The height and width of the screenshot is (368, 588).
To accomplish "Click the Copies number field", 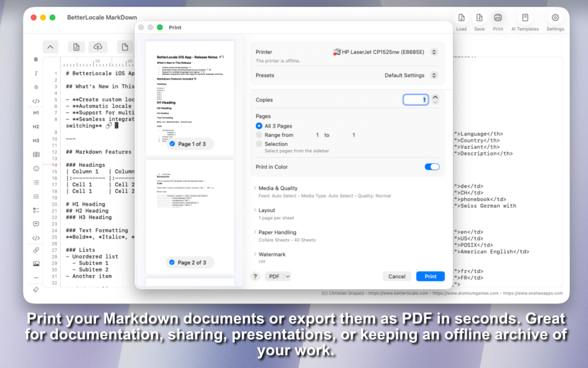I will [x=415, y=100].
